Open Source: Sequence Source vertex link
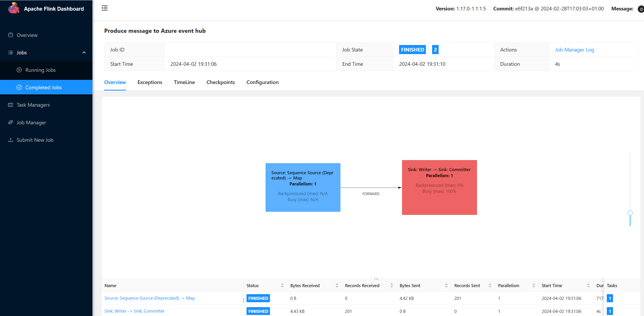This screenshot has height=316, width=644. 149,298
